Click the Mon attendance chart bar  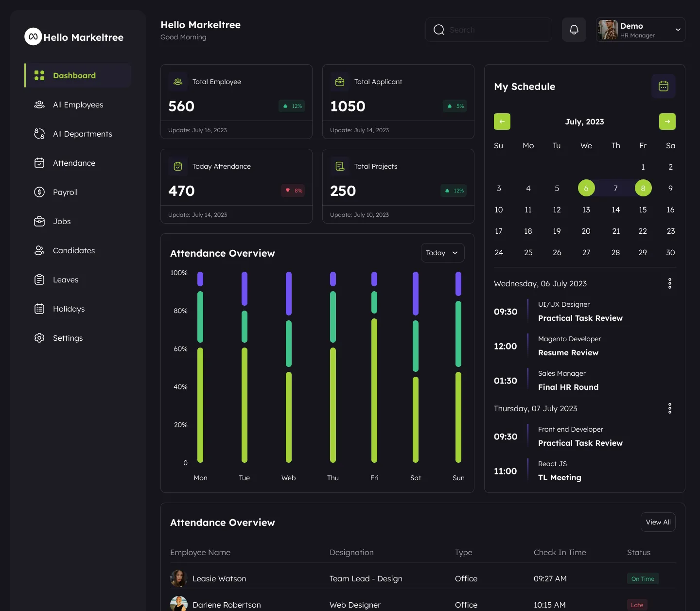(200, 403)
